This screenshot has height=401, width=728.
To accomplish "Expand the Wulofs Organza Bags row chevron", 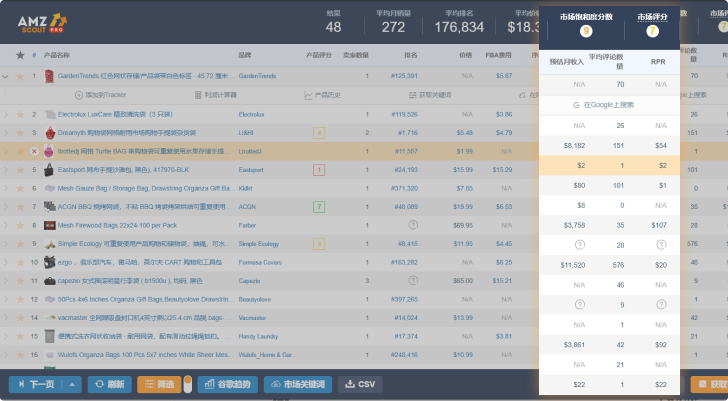I will pyautogui.click(x=6, y=355).
